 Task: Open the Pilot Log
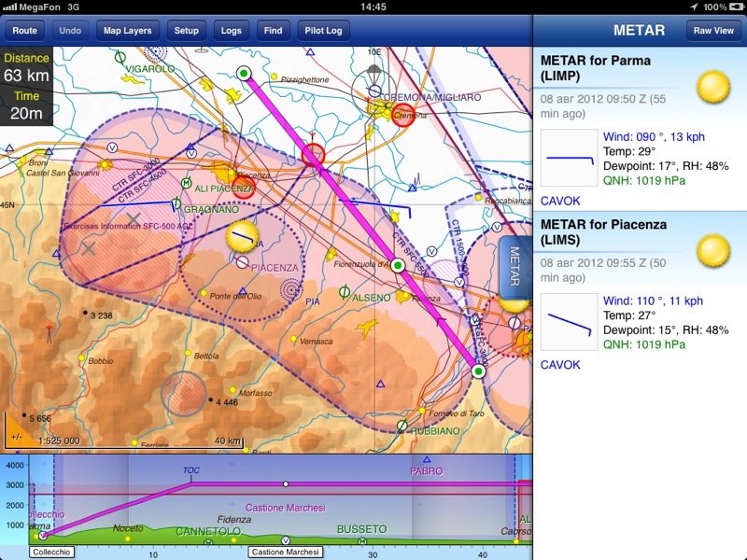tap(324, 31)
